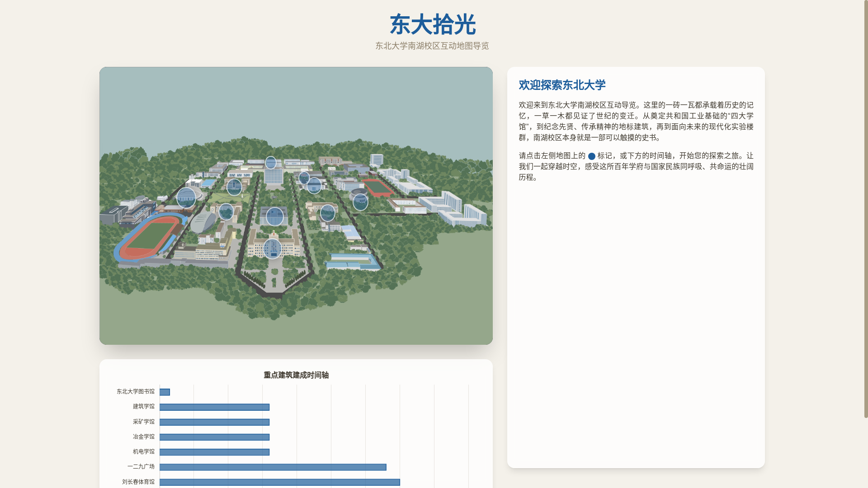Select the marker on the central blue-gray building
868x488 pixels.
tap(274, 217)
